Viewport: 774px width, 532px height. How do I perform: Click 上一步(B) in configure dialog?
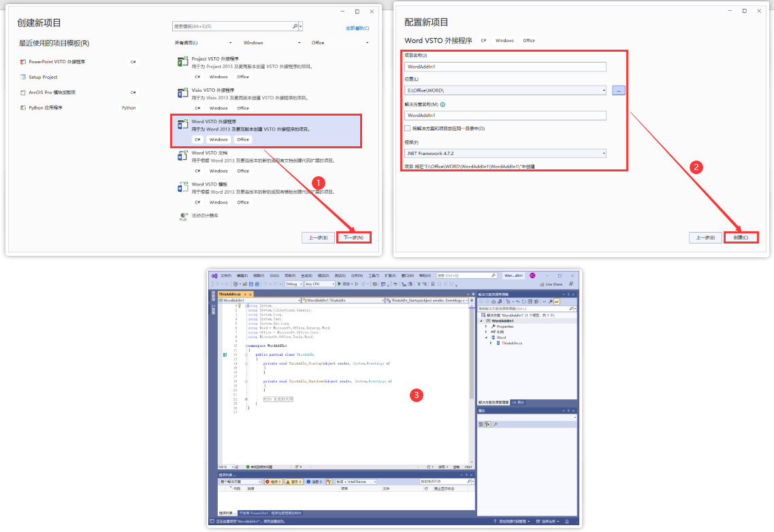(705, 237)
